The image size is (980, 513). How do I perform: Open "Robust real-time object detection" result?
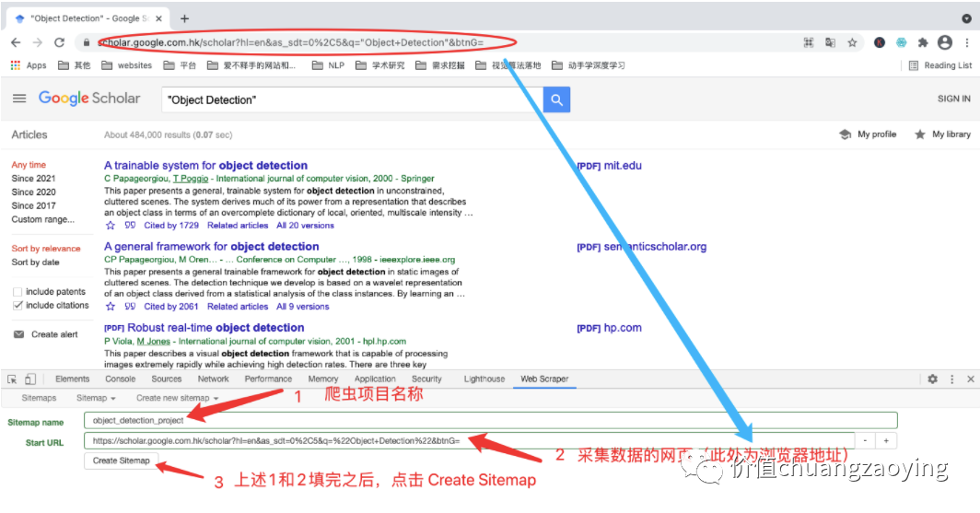216,328
